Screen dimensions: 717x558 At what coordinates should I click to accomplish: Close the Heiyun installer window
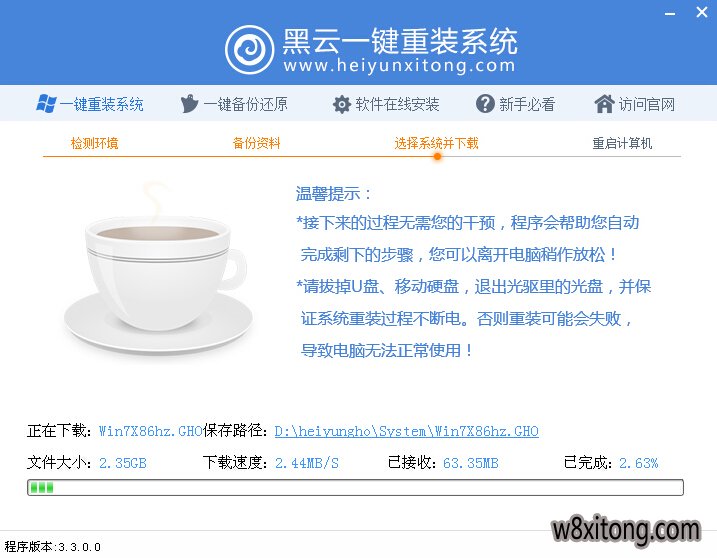(702, 12)
